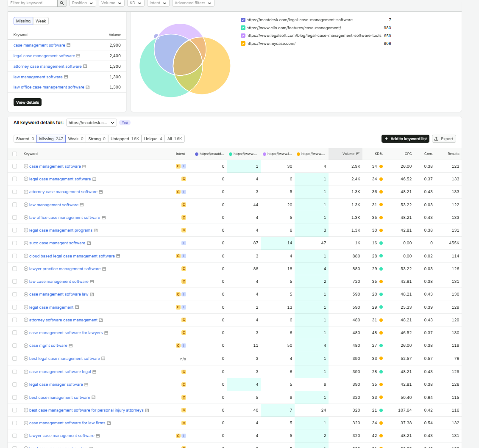Switch to the Shared keywords tab
Viewport: 479px width, 448px height.
(x=25, y=139)
